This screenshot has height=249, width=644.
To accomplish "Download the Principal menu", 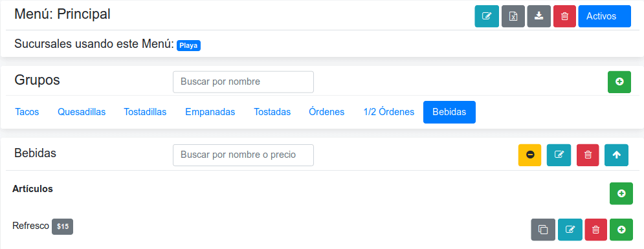I will [x=539, y=16].
